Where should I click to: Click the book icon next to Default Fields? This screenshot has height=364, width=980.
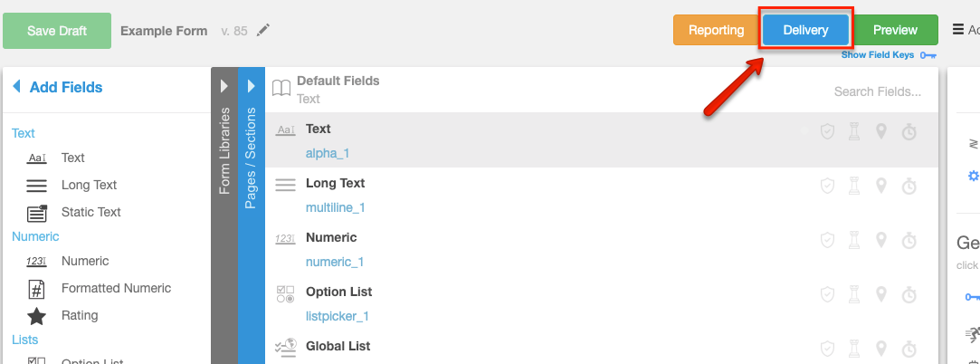(x=282, y=89)
